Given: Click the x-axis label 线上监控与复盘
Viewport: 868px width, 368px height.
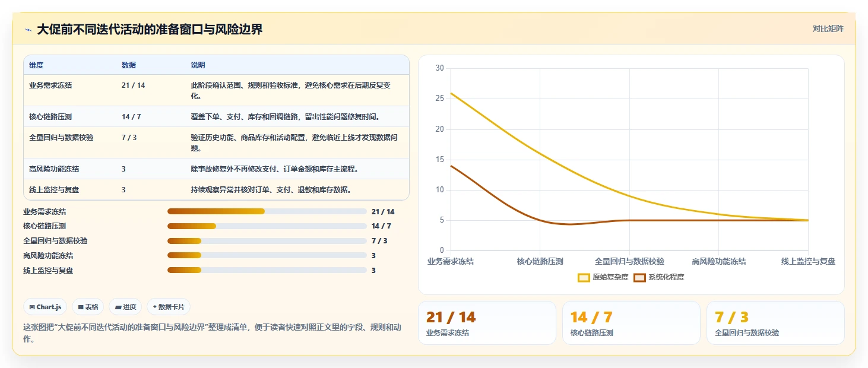Looking at the screenshot, I should pos(808,261).
